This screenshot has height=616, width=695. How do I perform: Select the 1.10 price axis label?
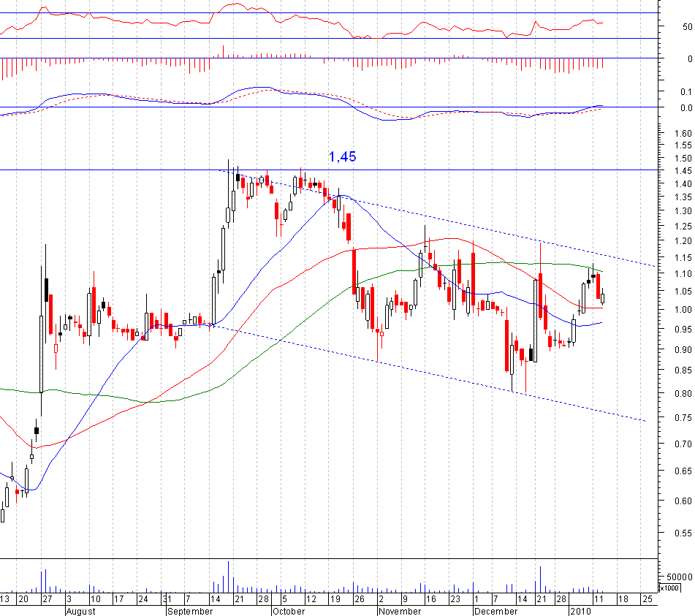(x=683, y=274)
